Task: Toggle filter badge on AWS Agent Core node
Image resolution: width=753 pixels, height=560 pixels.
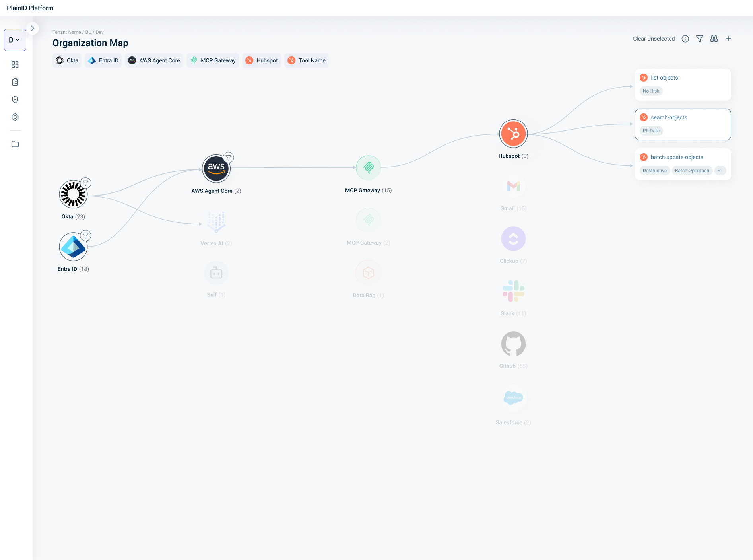Action: 228,157
